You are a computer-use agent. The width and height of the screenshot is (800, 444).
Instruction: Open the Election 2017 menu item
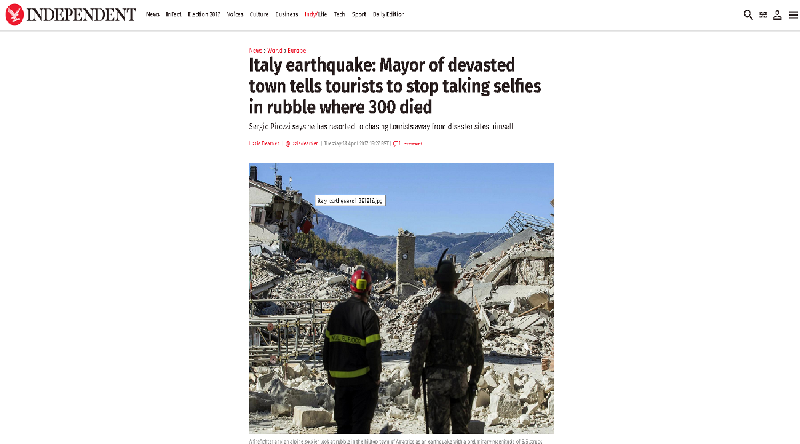[204, 14]
